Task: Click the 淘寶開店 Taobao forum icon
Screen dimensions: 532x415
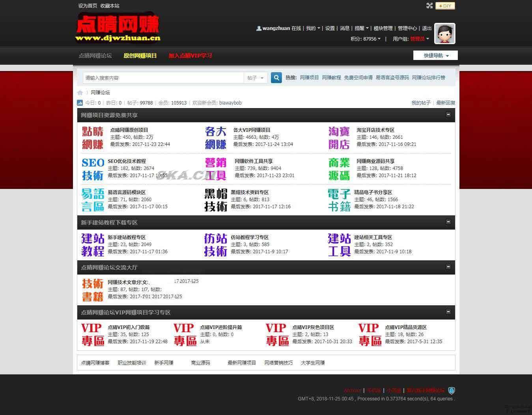Action: pos(338,137)
